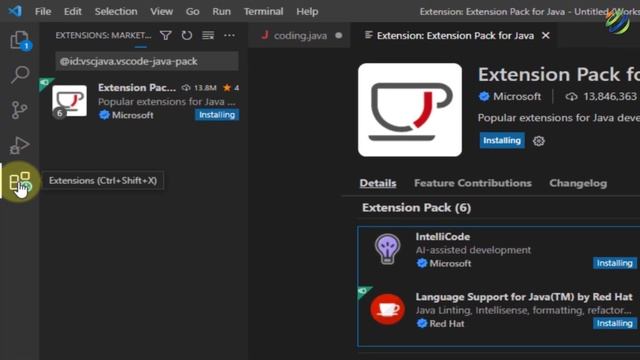Click the main Installing button in header
The width and height of the screenshot is (640, 360).
502,140
